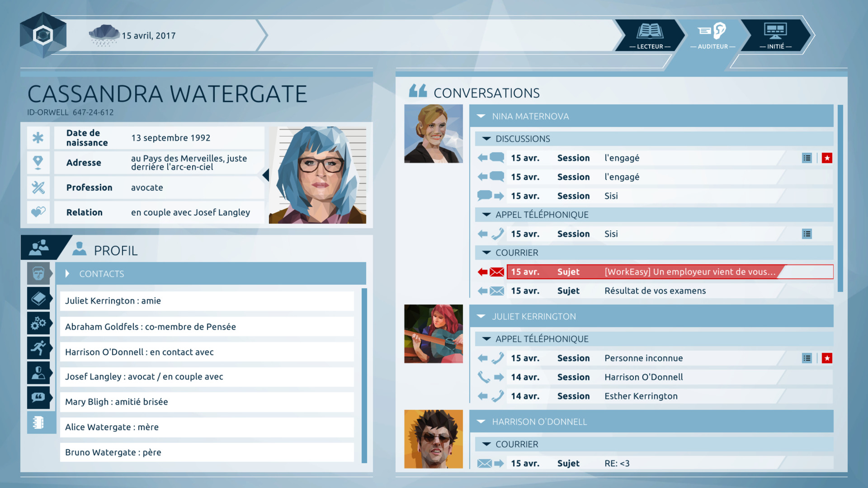Open the WorkEasy employer email
This screenshot has height=488, width=868.
pyautogui.click(x=669, y=272)
